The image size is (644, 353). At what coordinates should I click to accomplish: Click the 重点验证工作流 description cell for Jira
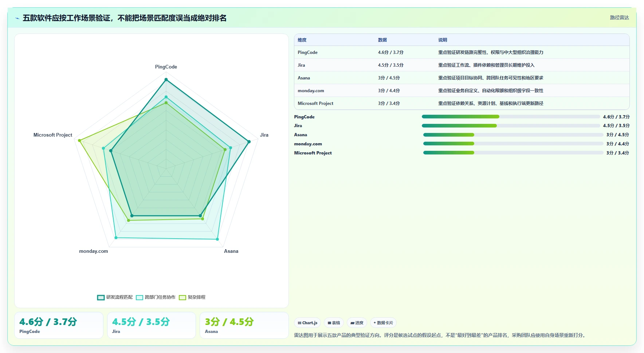(x=486, y=65)
